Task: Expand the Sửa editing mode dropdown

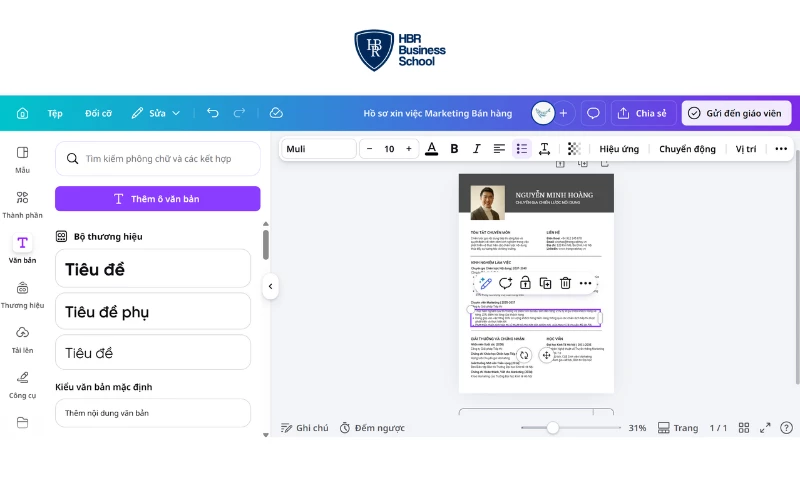Action: [x=156, y=113]
